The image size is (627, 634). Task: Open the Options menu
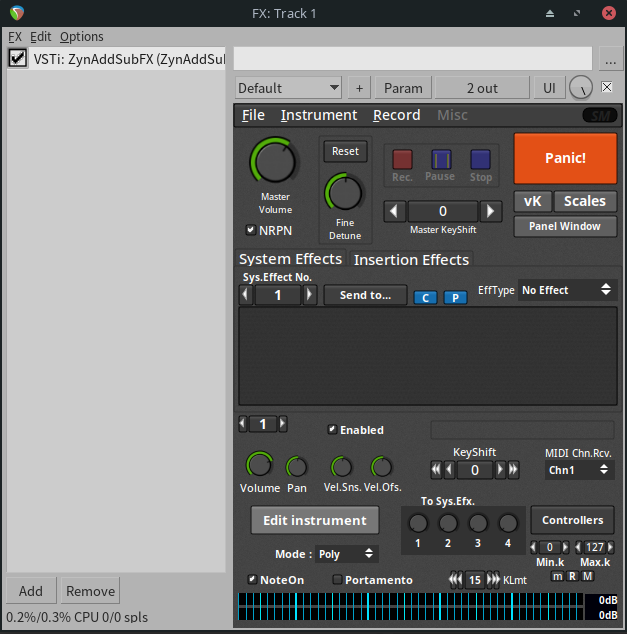(82, 37)
